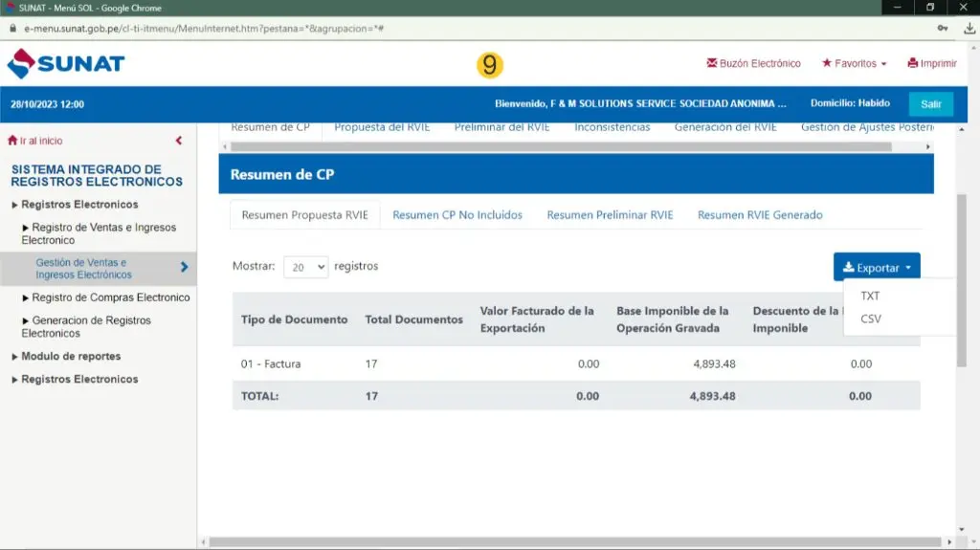The image size is (980, 550).
Task: Open Buzón Electrónico mailbox
Action: [x=753, y=64]
